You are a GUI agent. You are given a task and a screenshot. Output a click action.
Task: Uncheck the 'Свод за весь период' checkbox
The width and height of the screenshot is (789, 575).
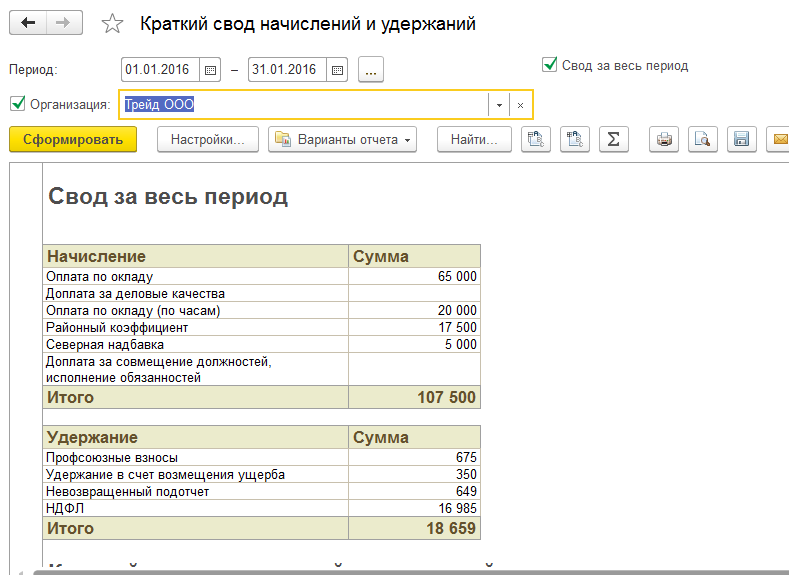pos(549,65)
